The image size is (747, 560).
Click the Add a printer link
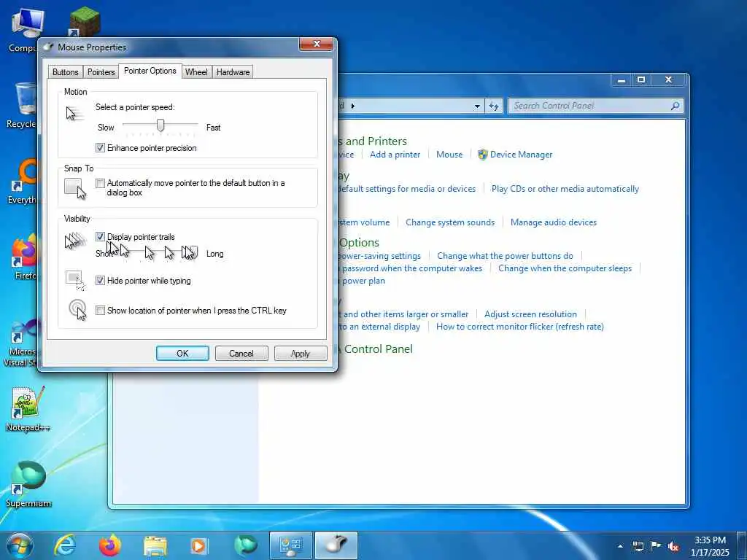click(x=395, y=155)
